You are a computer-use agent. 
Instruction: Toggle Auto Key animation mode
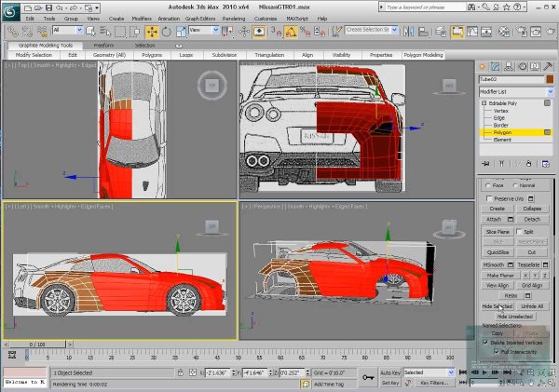[x=390, y=372]
